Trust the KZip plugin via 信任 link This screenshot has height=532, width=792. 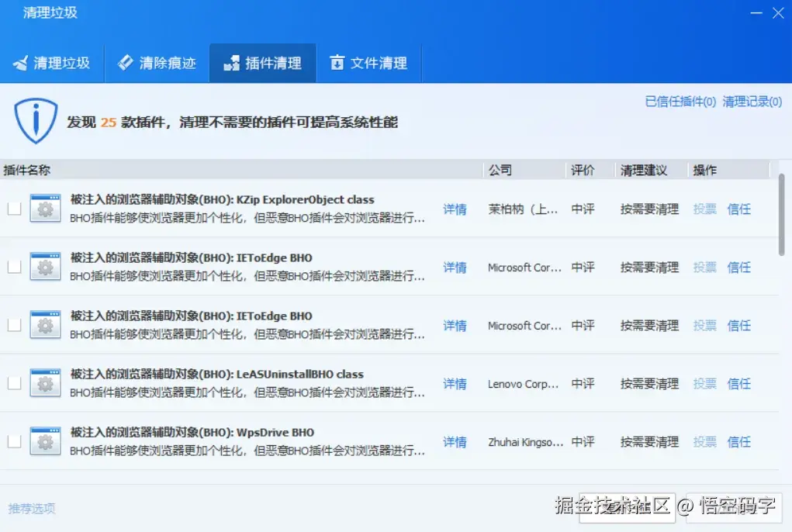738,208
